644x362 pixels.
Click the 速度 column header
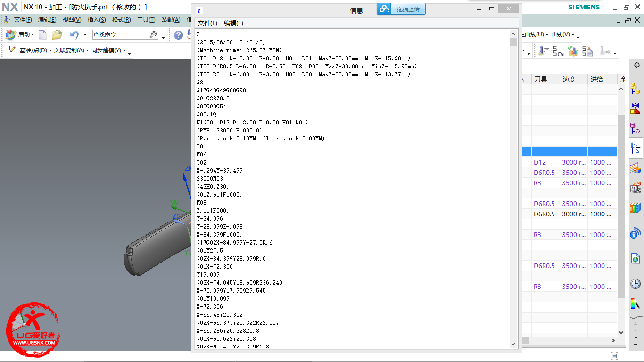click(x=573, y=79)
